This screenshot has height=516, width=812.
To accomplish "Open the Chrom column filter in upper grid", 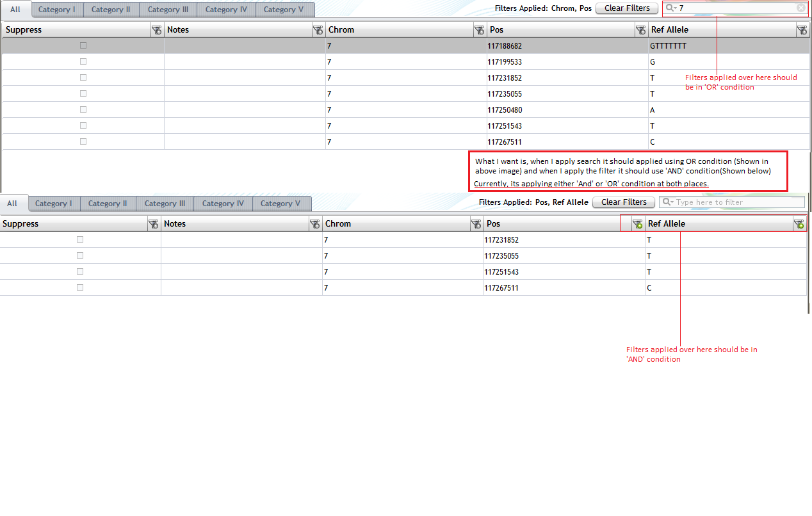I will tap(479, 30).
